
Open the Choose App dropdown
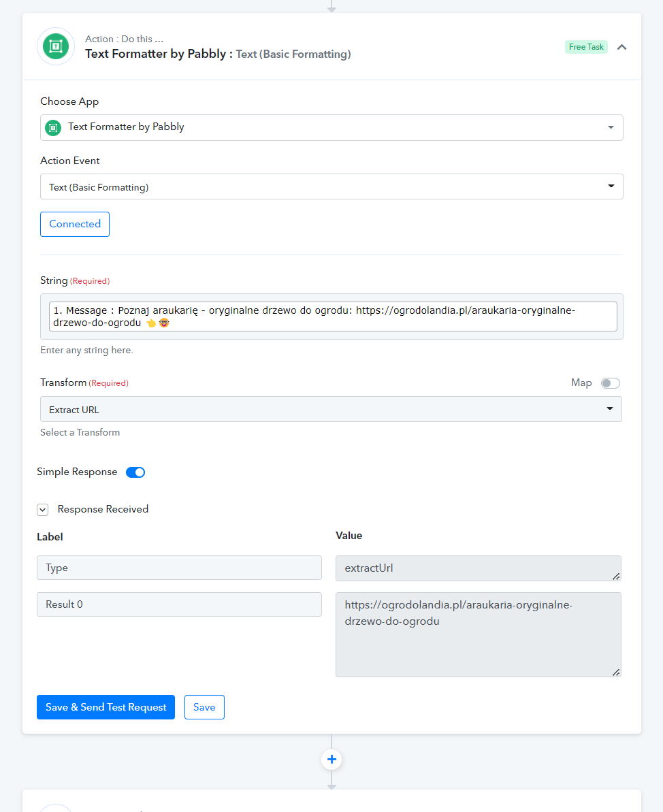[331, 127]
